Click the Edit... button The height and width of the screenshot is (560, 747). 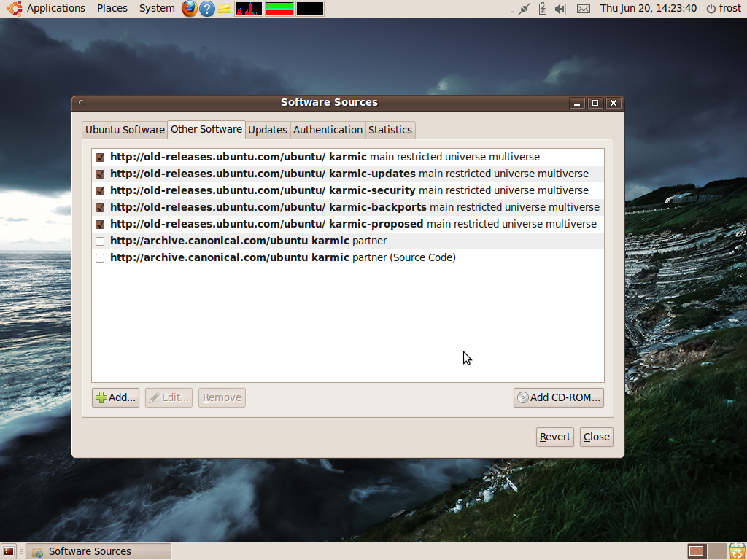[x=169, y=397]
